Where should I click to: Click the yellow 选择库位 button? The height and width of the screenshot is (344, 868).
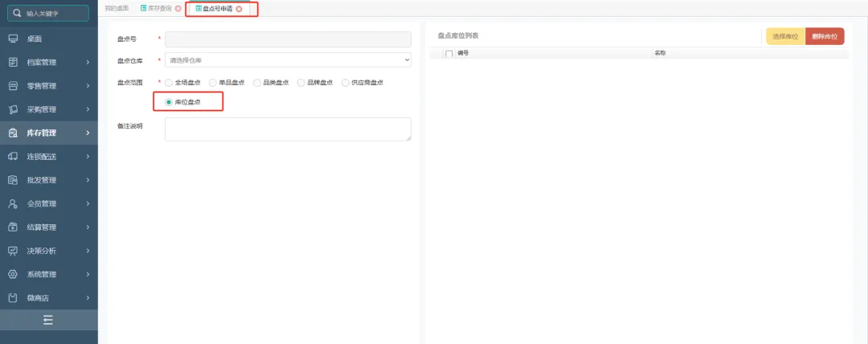click(x=785, y=37)
